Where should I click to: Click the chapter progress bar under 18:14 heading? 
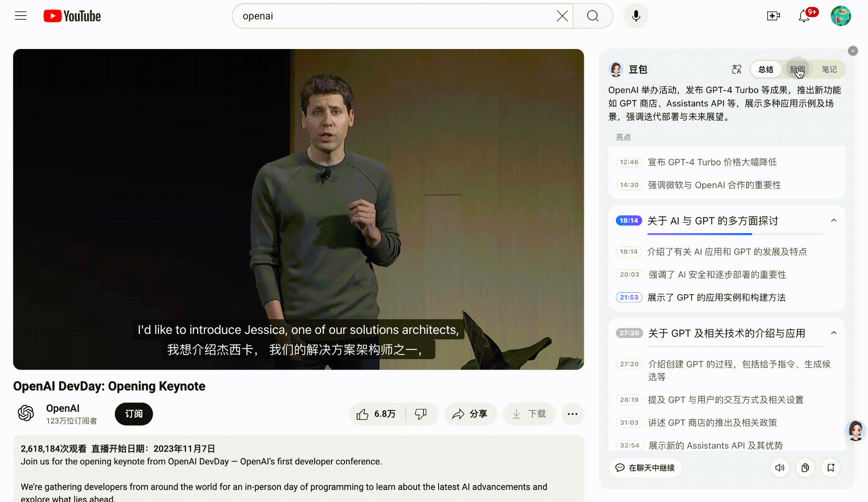pos(736,234)
